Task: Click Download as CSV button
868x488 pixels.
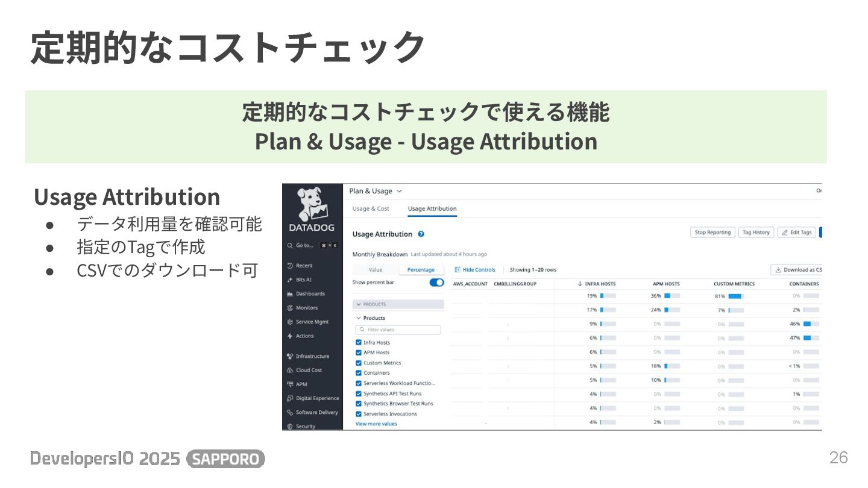Action: click(797, 270)
